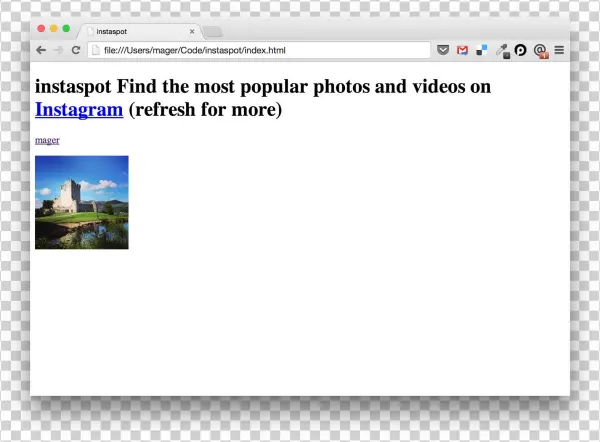The image size is (600, 442).
Task: Open the Chrome hamburger menu
Action: 559,50
